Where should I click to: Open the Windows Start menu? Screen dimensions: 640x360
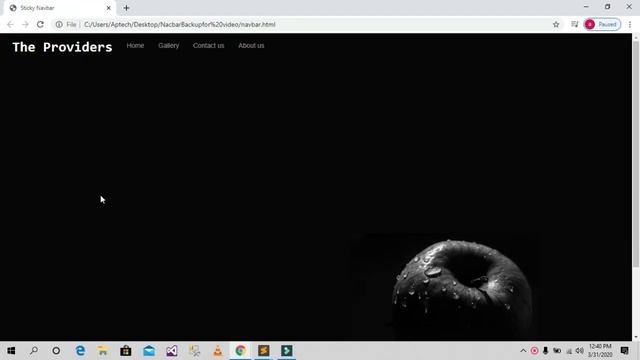click(11, 351)
